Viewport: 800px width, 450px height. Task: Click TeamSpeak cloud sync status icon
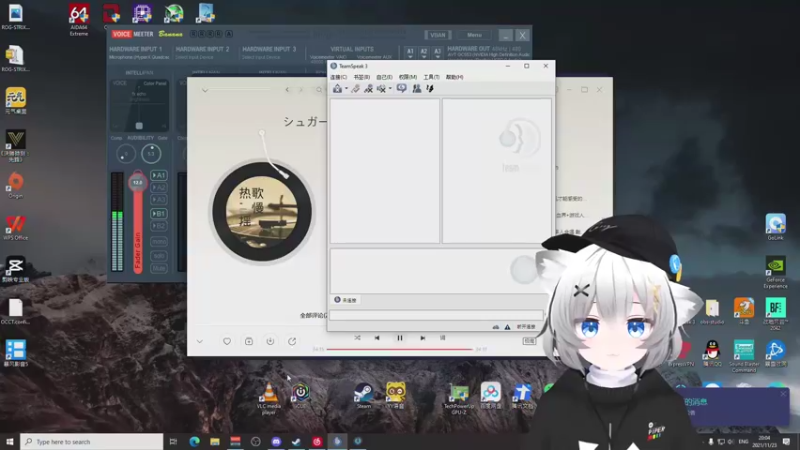495,327
